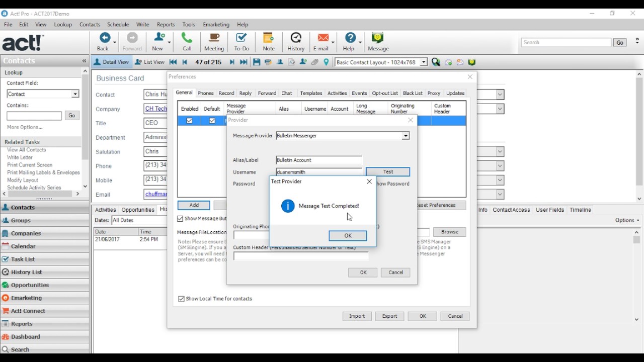644x362 pixels.
Task: Click Browse button for message file location
Action: pos(450,232)
